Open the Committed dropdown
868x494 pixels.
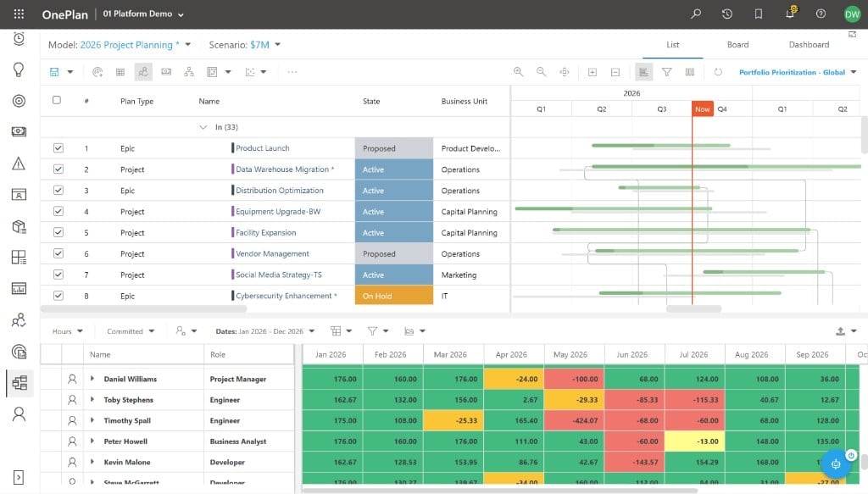131,331
